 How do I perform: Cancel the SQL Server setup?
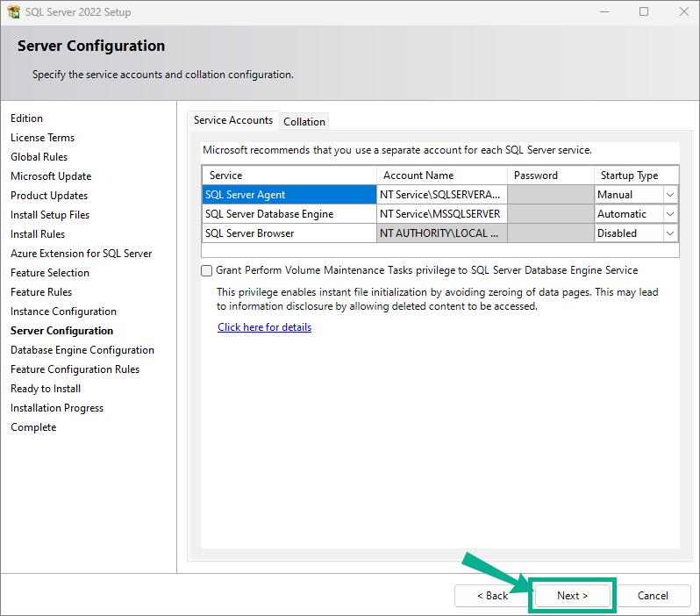coord(653,596)
